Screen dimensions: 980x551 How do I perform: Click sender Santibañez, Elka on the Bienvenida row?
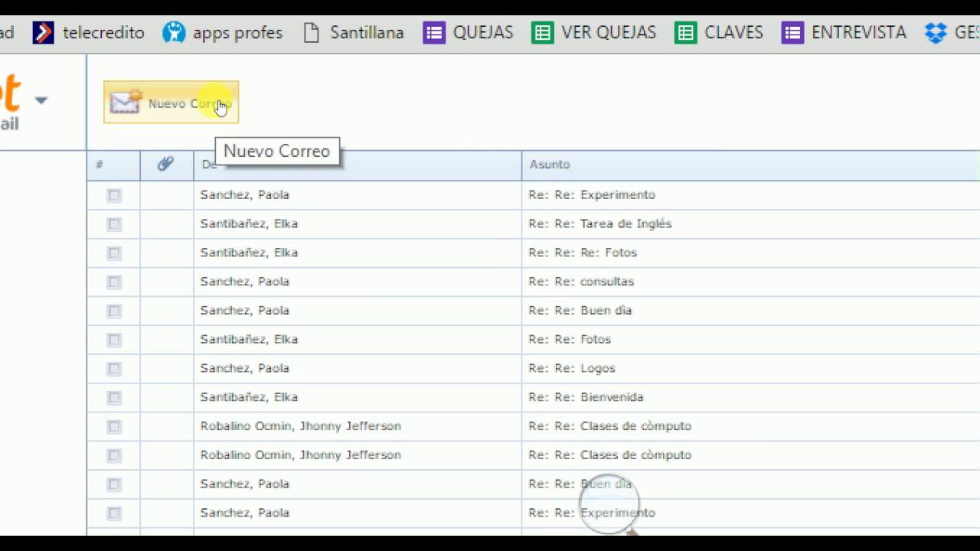point(249,397)
